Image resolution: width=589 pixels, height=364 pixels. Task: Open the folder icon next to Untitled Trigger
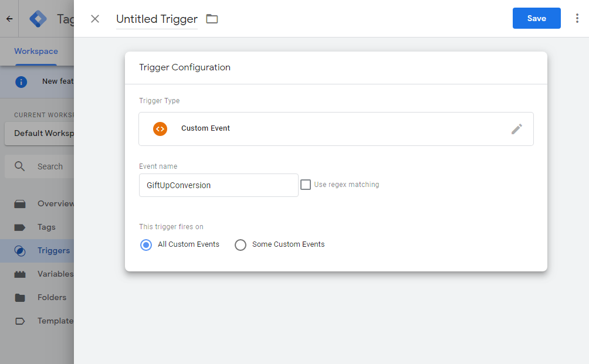[212, 19]
